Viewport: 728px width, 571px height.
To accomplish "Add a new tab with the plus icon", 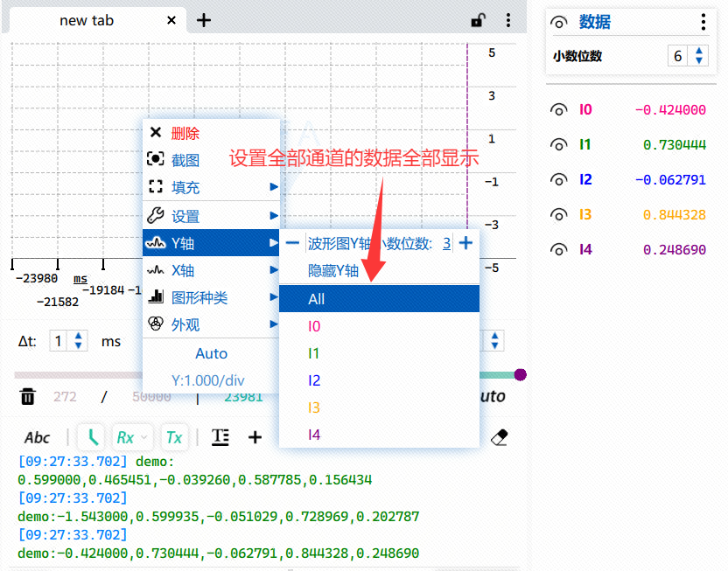I will click(x=203, y=20).
